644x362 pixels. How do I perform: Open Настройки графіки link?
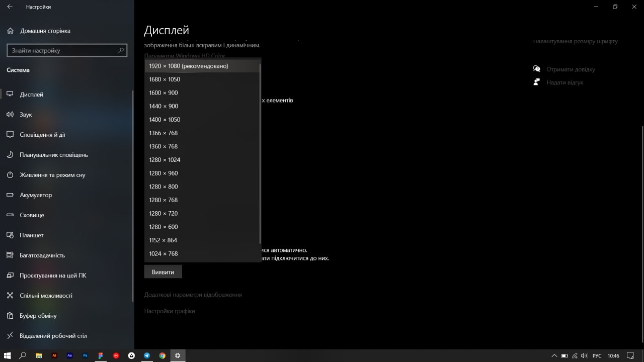point(170,311)
